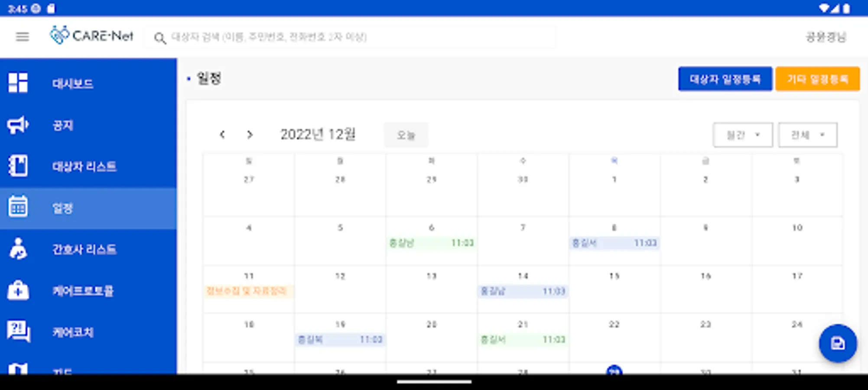This screenshot has width=868, height=390.
Task: Open the blue 11:03 event on the 19th
Action: pyautogui.click(x=340, y=339)
